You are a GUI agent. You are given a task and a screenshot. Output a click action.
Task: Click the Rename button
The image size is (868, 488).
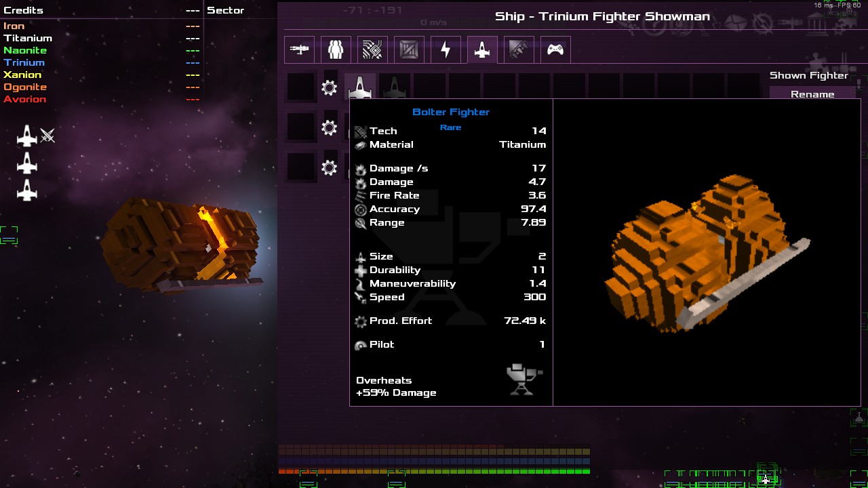[x=812, y=94]
